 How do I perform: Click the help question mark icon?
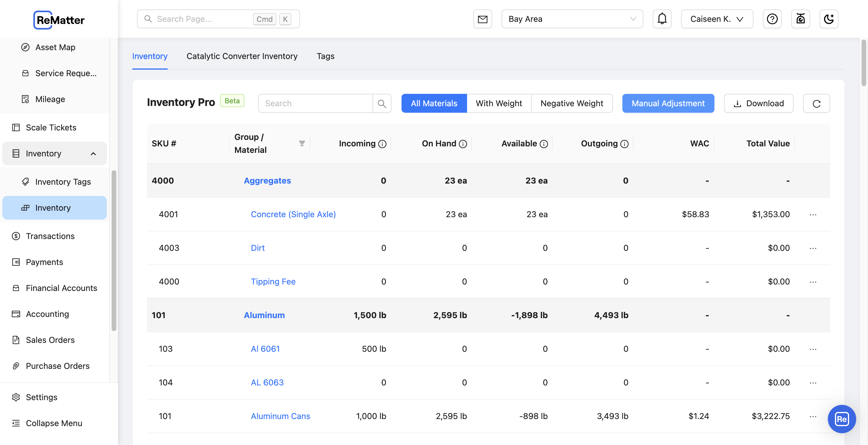coord(772,19)
